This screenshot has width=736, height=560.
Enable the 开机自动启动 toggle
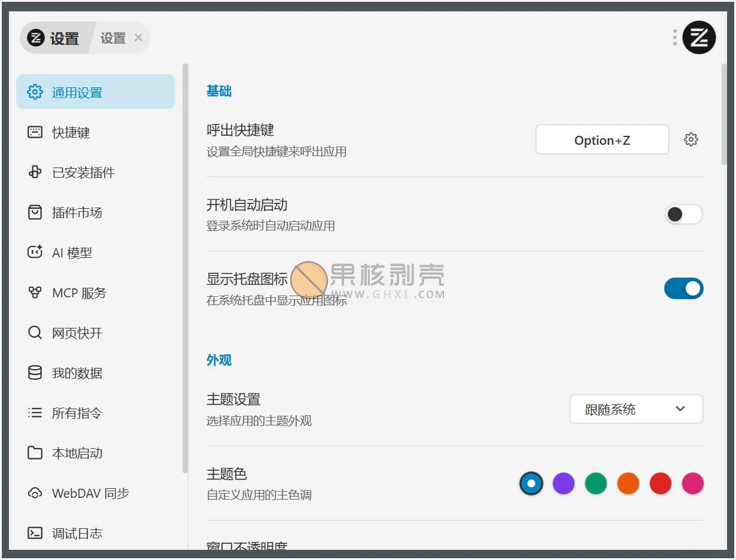(x=683, y=214)
